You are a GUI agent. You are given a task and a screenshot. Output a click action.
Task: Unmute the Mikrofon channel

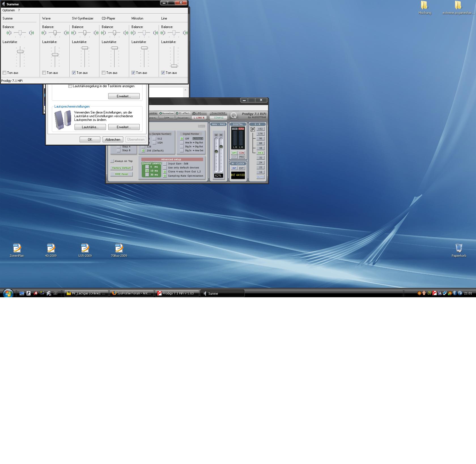pos(133,73)
